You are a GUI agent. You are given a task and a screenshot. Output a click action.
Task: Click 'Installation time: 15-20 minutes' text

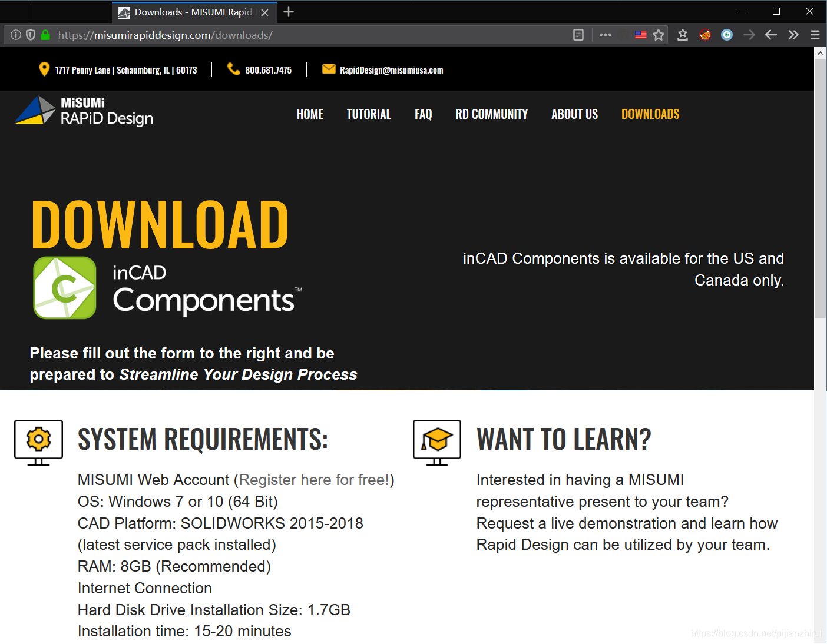point(184,631)
